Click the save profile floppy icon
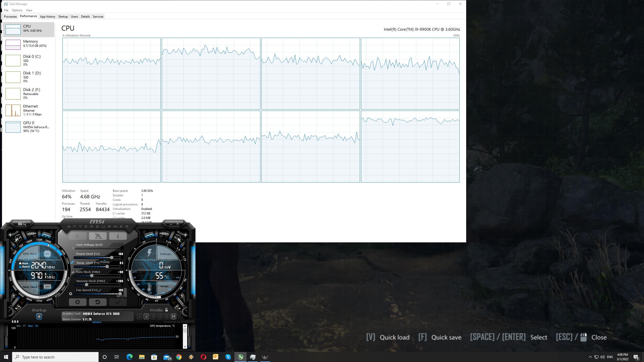 coord(173,316)
